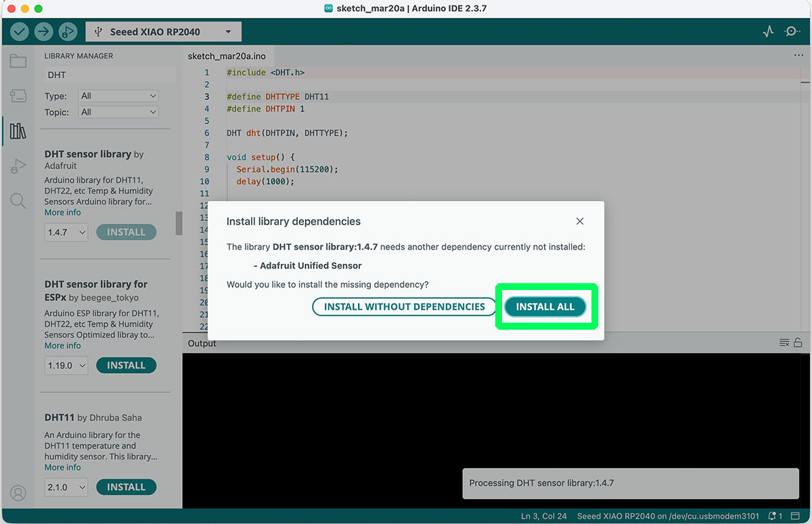Select the Library Manager books icon
The width and height of the screenshot is (812, 524).
pos(18,130)
